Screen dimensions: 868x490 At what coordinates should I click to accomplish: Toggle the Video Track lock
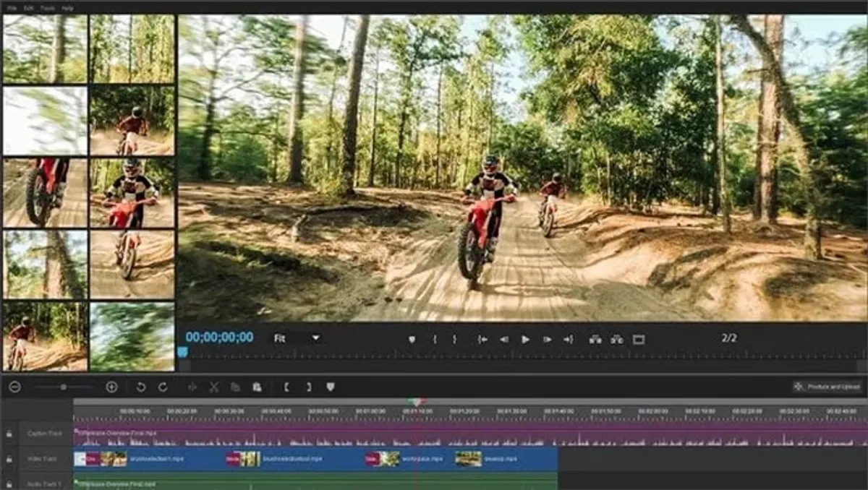(x=9, y=459)
